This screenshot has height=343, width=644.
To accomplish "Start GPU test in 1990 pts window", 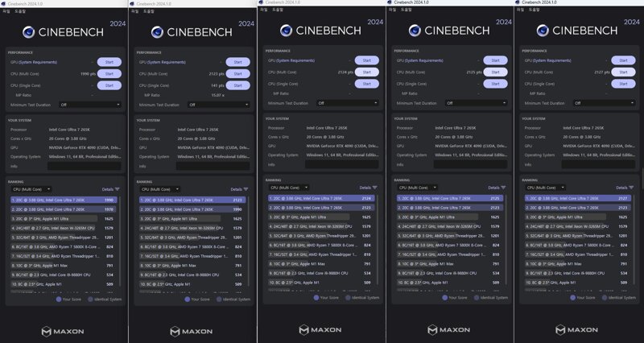I will coord(109,62).
